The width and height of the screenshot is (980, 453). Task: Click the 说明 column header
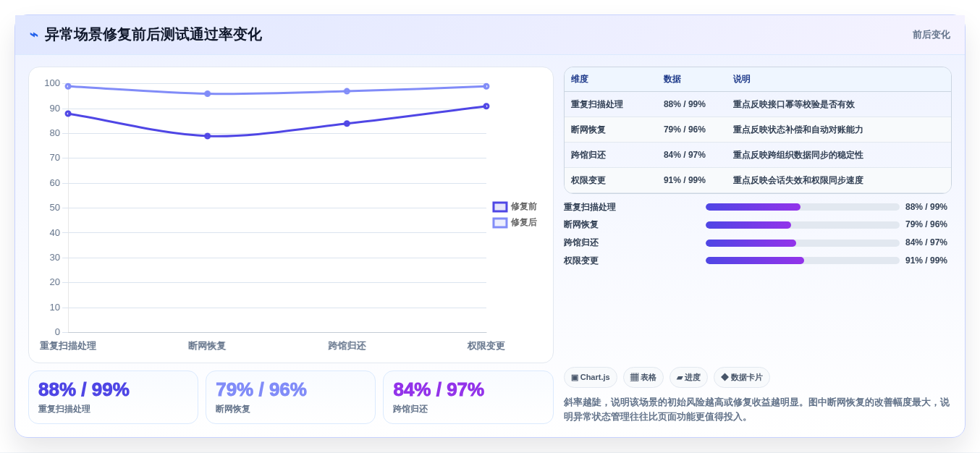(x=742, y=79)
